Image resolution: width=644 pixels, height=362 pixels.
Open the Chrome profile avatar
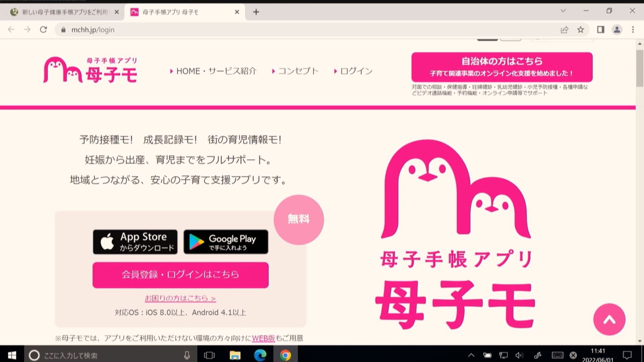pyautogui.click(x=617, y=30)
